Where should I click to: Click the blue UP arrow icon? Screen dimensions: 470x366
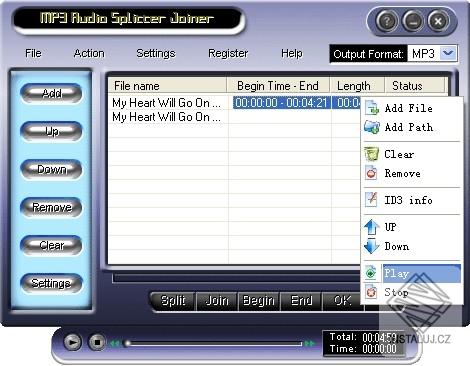371,227
